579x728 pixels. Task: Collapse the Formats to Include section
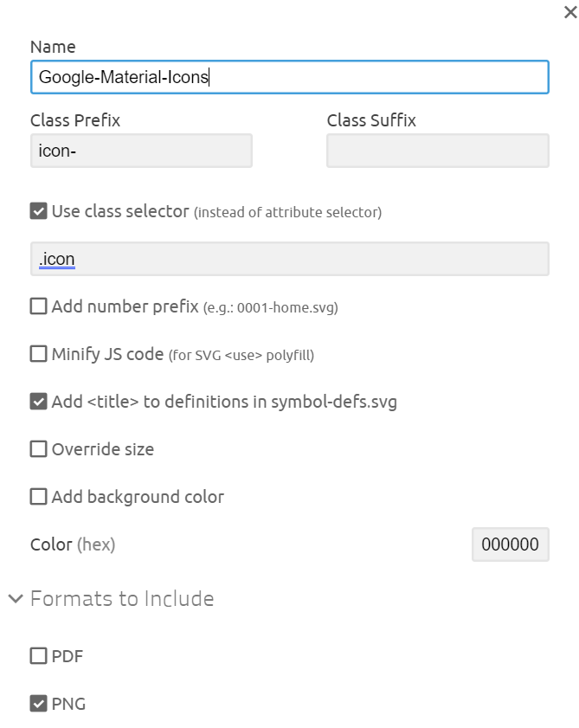(16, 599)
